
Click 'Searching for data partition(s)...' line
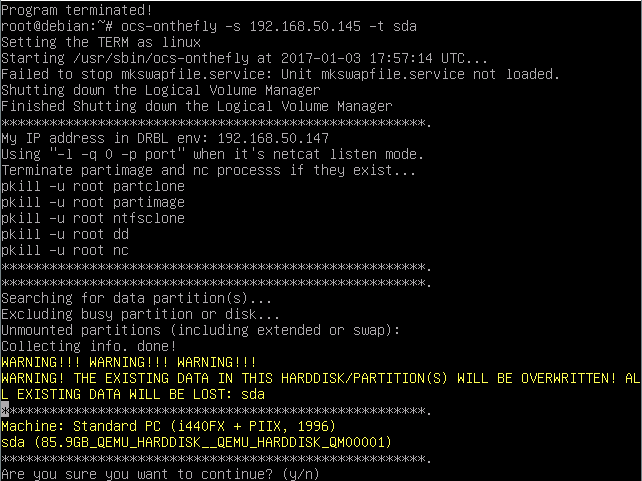point(136,298)
